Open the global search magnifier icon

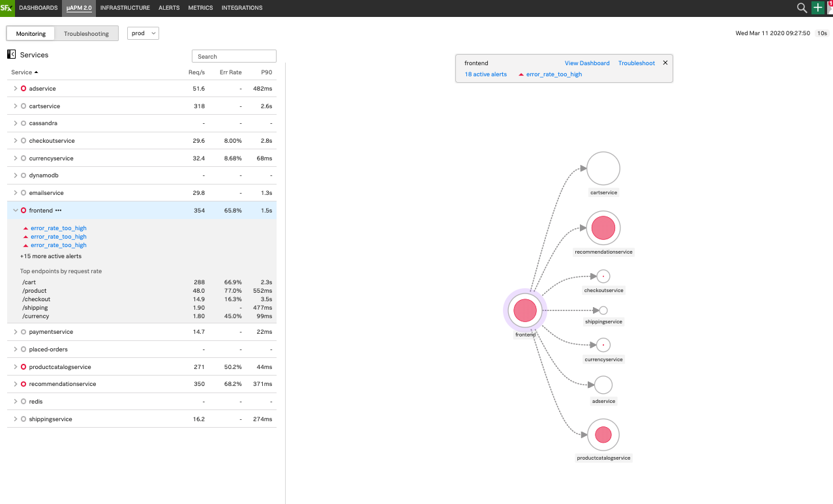(x=802, y=8)
